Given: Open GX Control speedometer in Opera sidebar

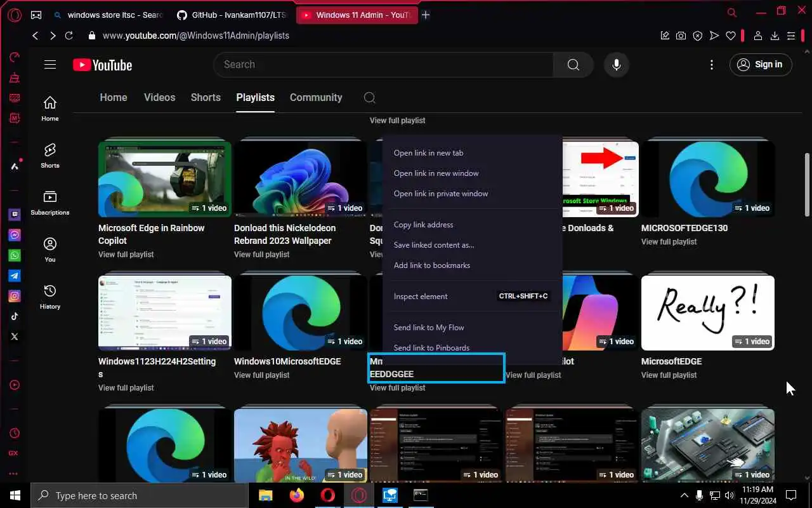Looking at the screenshot, I should click(14, 57).
